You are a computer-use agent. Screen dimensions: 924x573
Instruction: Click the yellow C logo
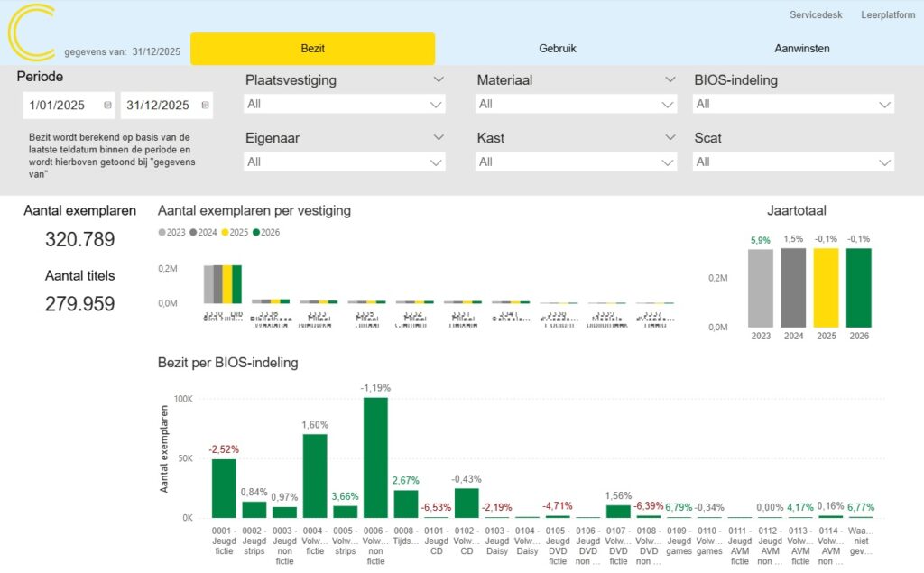click(32, 32)
